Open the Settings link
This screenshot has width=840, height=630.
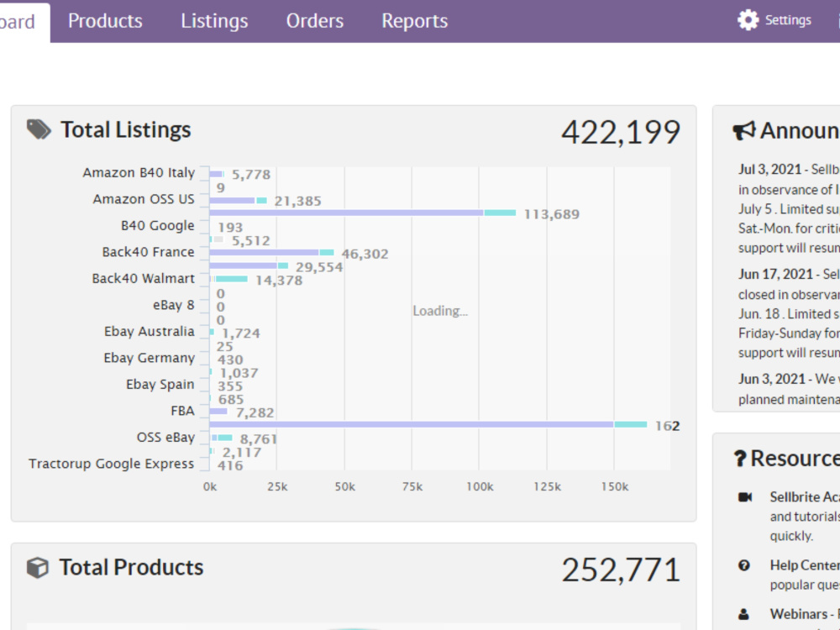[788, 20]
